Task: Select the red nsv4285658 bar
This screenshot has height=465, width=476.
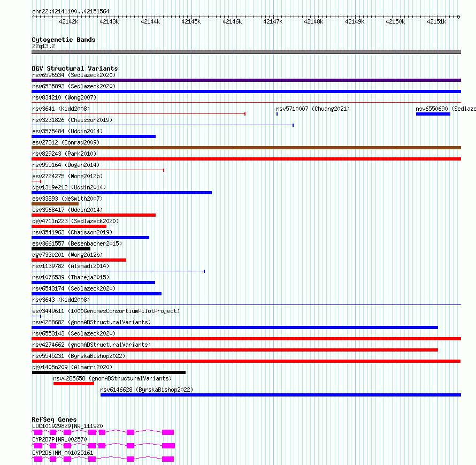Action: coord(74,384)
